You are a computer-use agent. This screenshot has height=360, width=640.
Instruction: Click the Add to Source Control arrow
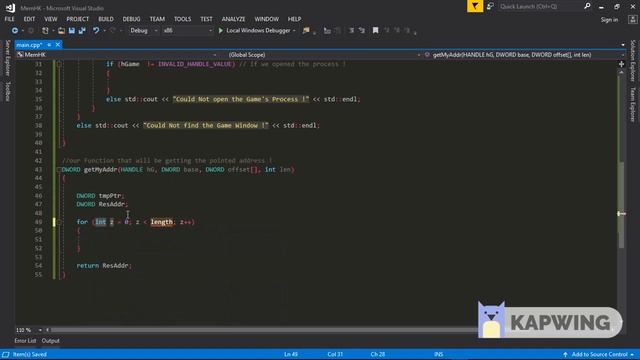[x=565, y=354]
